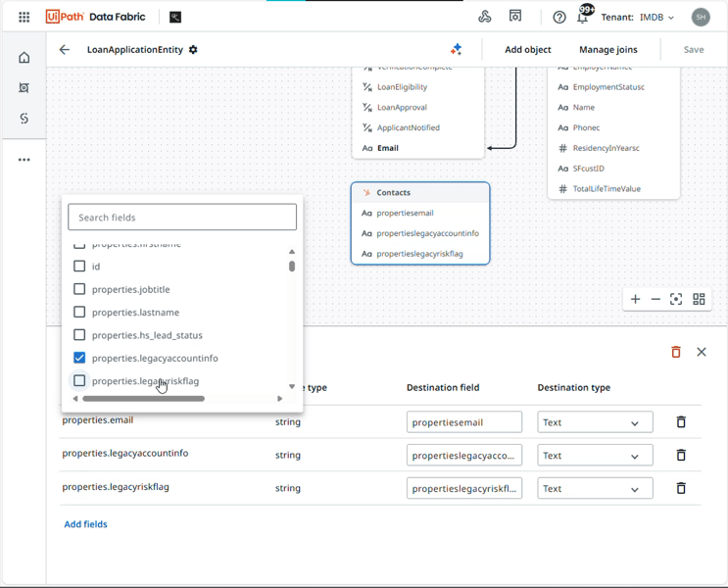The image size is (728, 588).
Task: Open the camera-window icon beside webhooks
Action: [x=515, y=17]
